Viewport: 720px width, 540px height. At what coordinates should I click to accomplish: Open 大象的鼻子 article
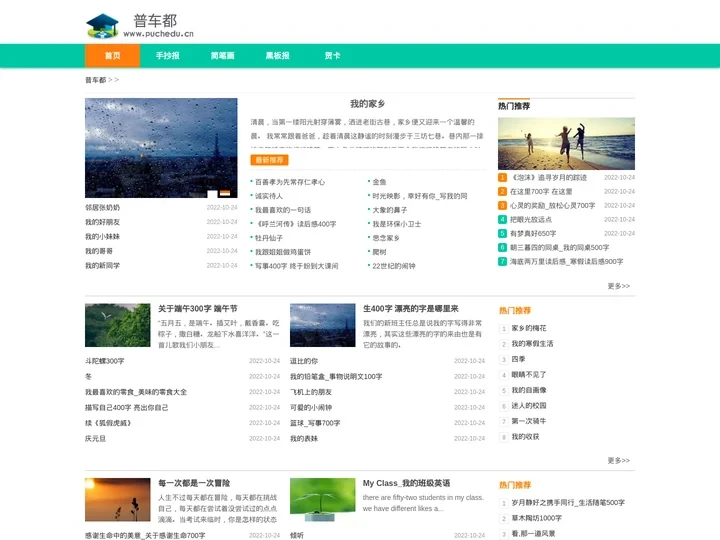pos(389,210)
